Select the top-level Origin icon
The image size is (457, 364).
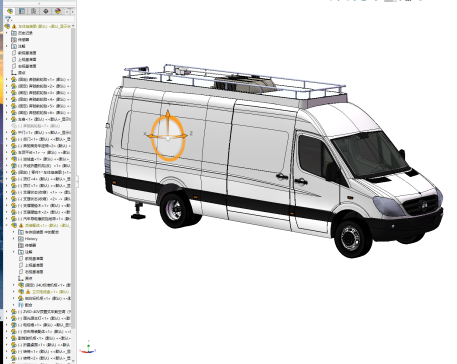[x=14, y=72]
